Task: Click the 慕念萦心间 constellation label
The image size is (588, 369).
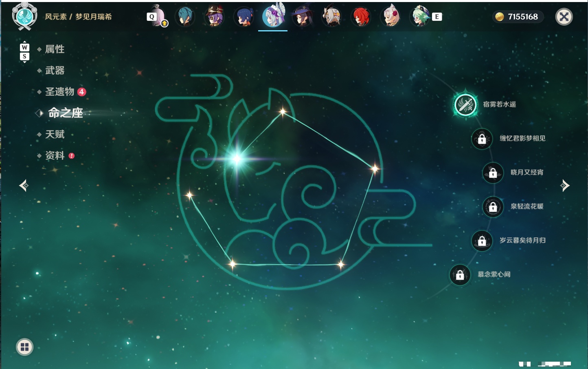Action: click(x=494, y=274)
